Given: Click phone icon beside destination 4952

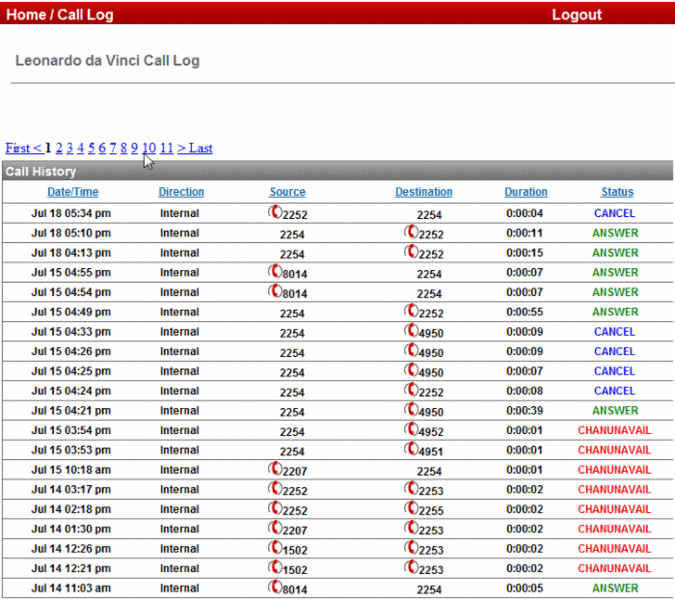Looking at the screenshot, I should (411, 429).
